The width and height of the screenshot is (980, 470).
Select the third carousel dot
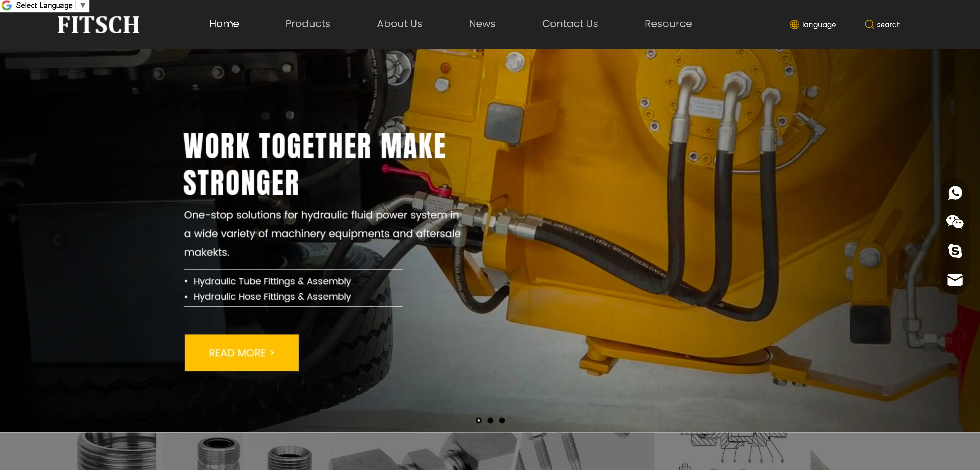click(x=502, y=420)
